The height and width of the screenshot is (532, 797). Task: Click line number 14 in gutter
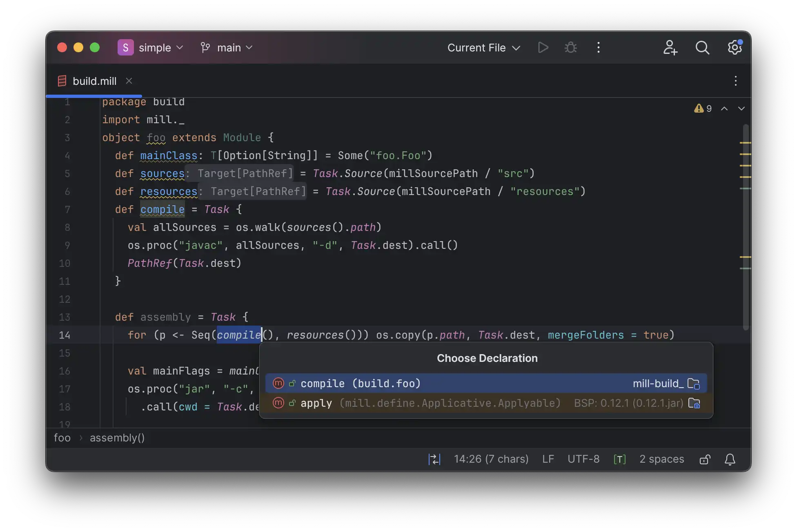click(65, 335)
